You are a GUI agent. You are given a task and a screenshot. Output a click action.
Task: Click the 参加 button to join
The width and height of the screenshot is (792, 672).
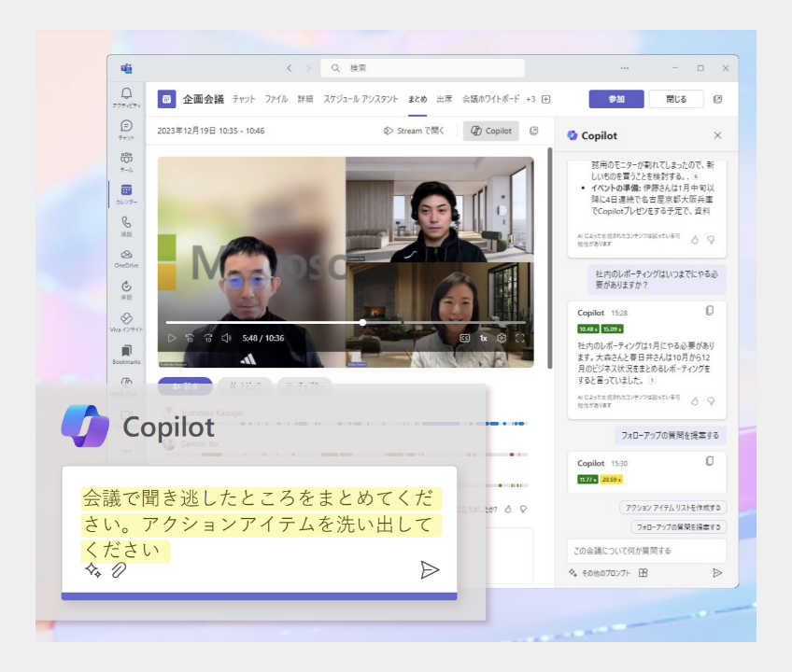pyautogui.click(x=615, y=99)
